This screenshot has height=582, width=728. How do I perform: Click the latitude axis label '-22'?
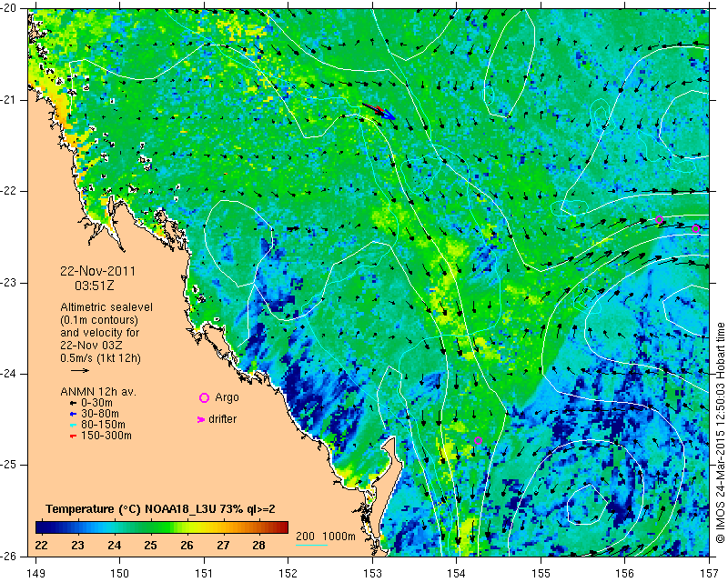8,191
